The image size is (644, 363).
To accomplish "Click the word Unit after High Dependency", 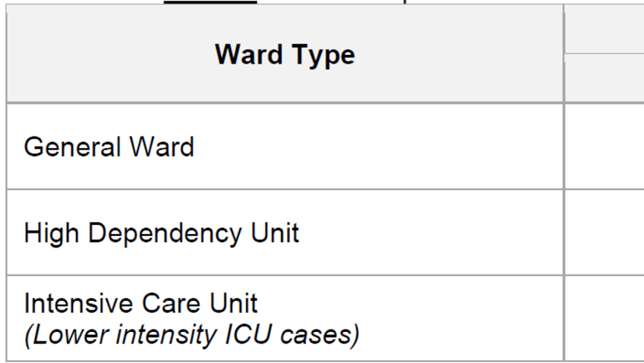I will [275, 232].
